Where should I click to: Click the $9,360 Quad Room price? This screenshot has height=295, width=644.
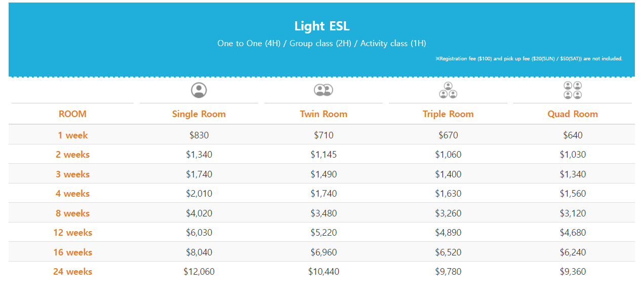[x=573, y=272]
